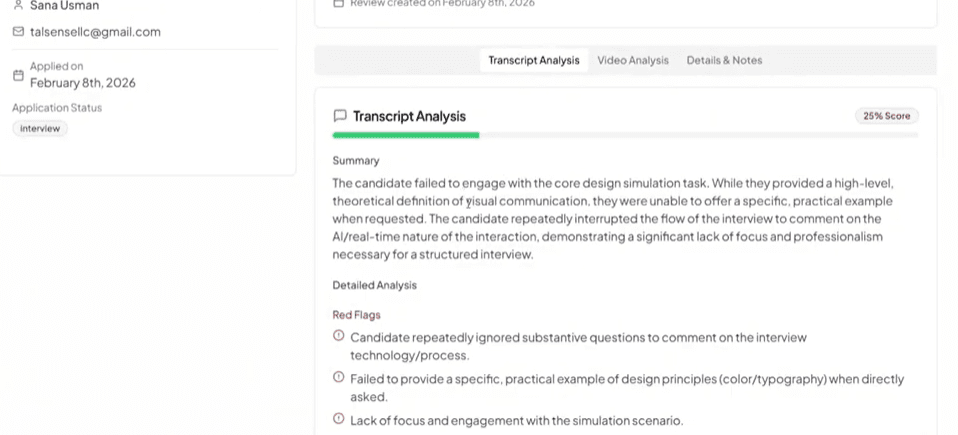Screen dimensions: 958x435
Task: Click the red flag icon for Lack of focus
Action: pyautogui.click(x=338, y=419)
